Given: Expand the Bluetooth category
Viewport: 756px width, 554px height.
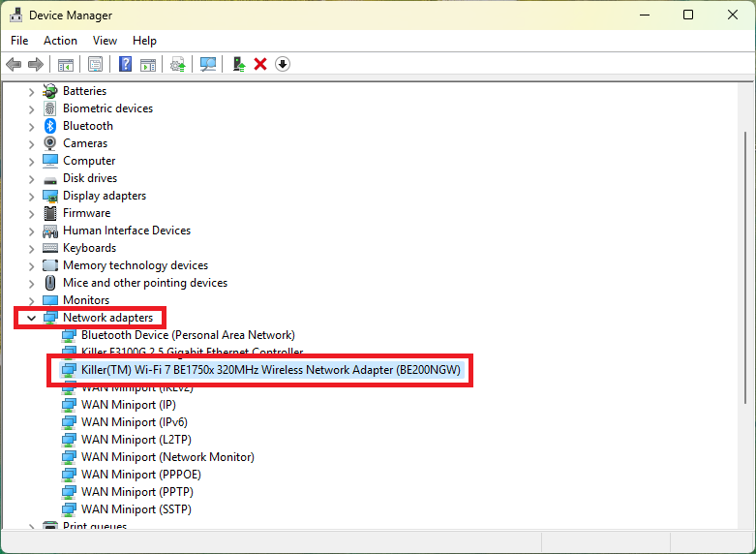Looking at the screenshot, I should point(31,126).
